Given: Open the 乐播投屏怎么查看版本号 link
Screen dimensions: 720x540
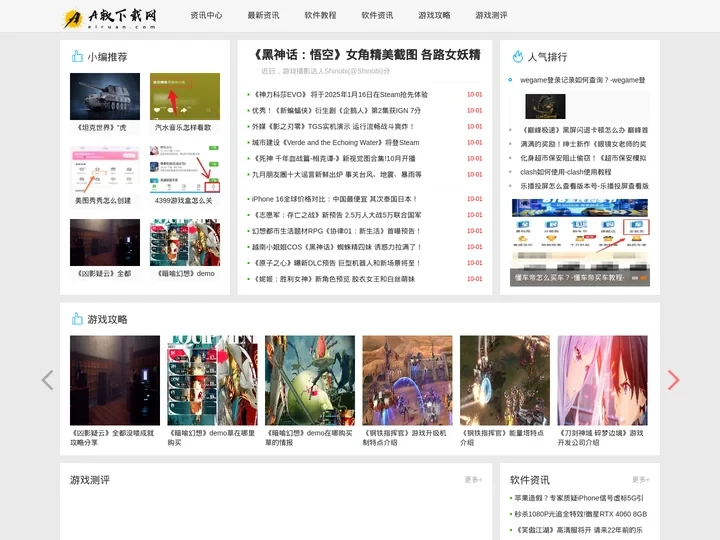Looking at the screenshot, I should tap(584, 186).
